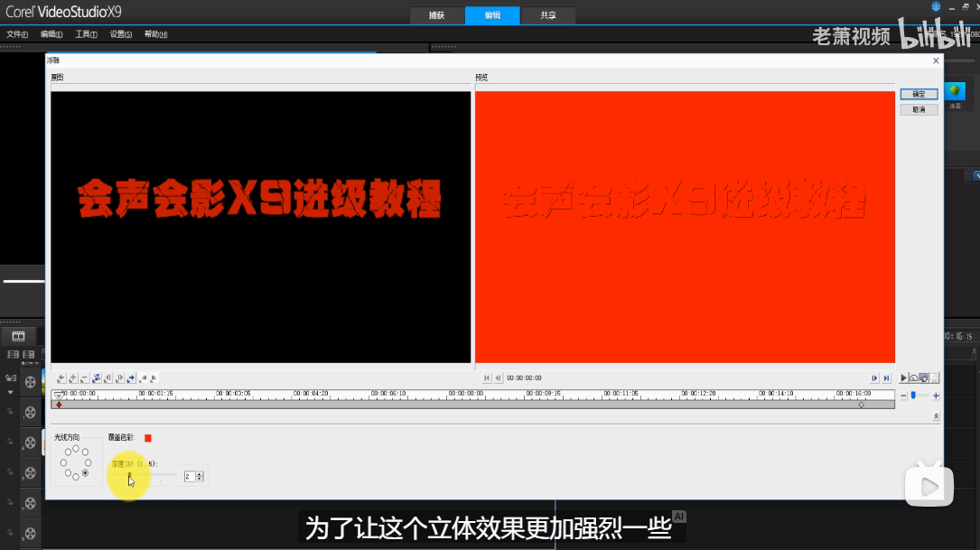Zoom out keyframe timeline minus icon
Image resolution: width=980 pixels, height=550 pixels.
click(903, 396)
